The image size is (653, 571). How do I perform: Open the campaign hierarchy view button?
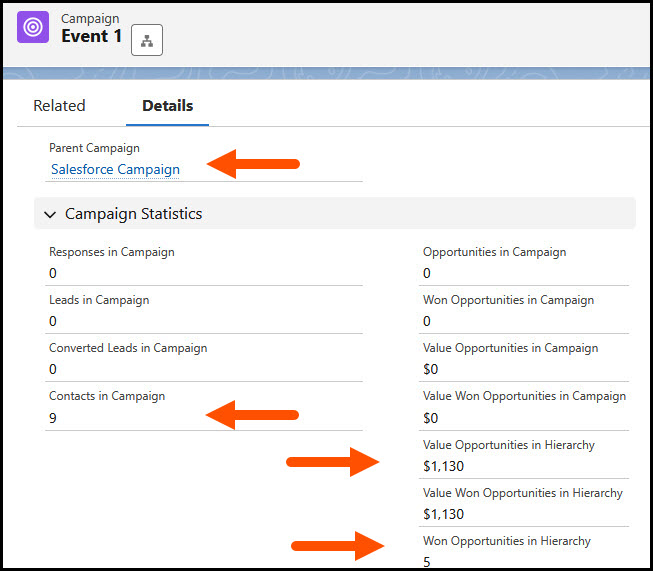click(147, 40)
